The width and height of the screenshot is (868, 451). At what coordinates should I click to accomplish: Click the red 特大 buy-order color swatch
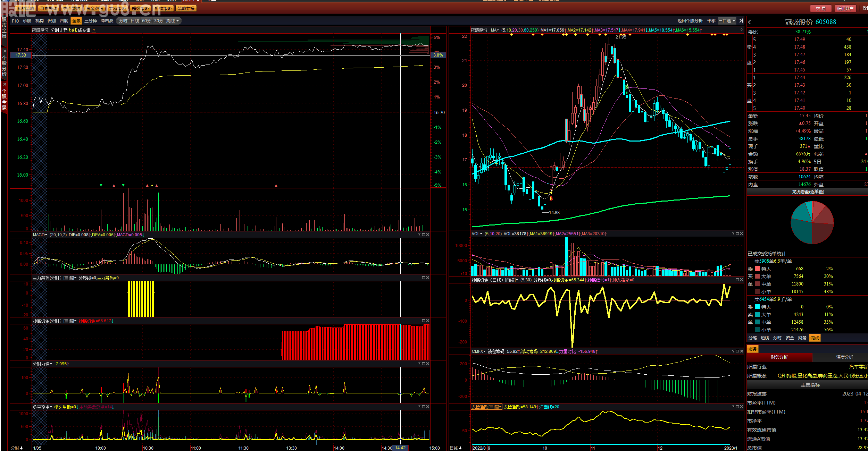click(758, 269)
